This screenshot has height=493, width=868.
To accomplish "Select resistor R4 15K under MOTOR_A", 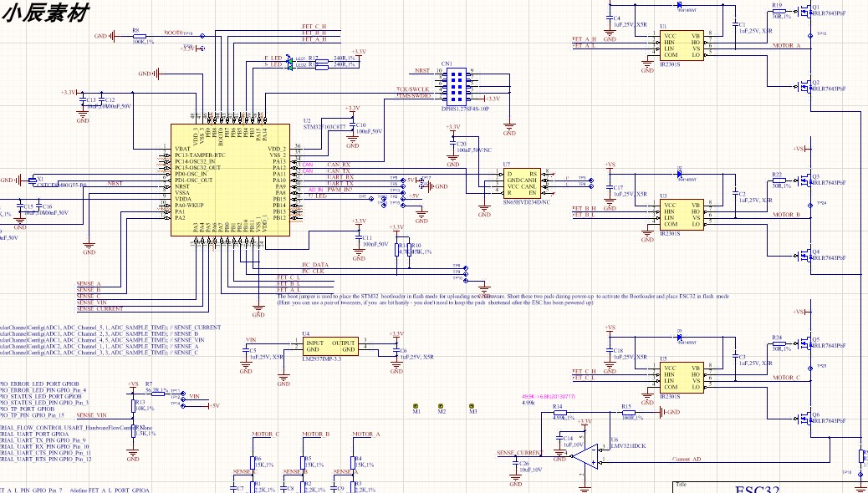I will coord(353,463).
